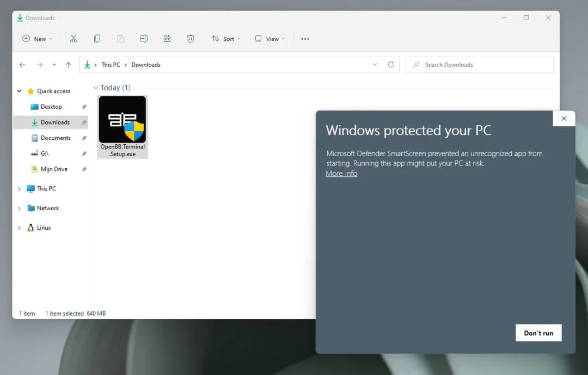Select This PC in sidebar
This screenshot has width=588, height=375.
coord(46,189)
